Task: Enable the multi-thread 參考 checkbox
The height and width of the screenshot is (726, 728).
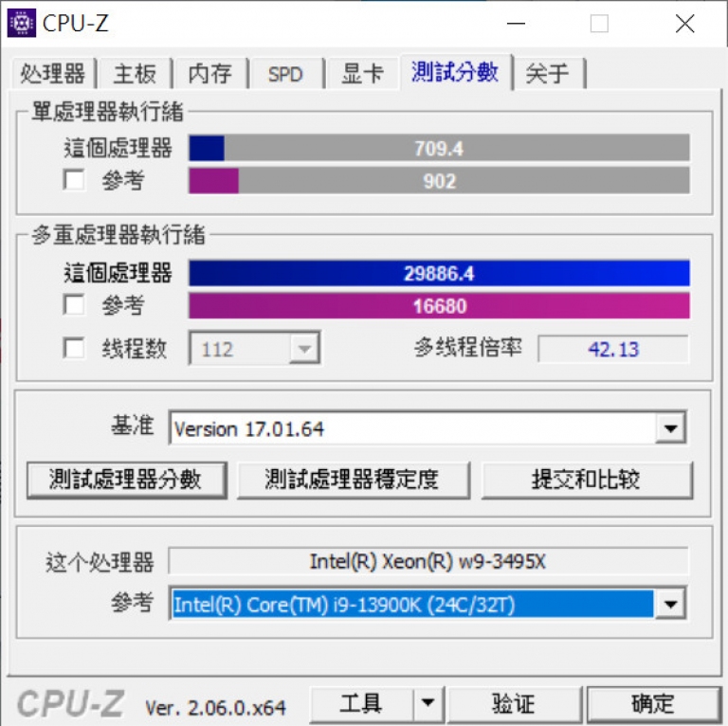Action: 74,305
